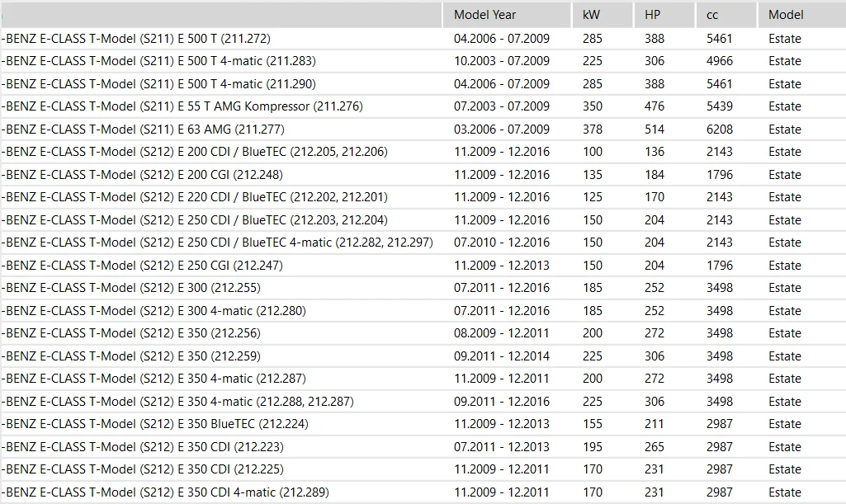
Task: Sort by the kW column header
Action: [603, 15]
